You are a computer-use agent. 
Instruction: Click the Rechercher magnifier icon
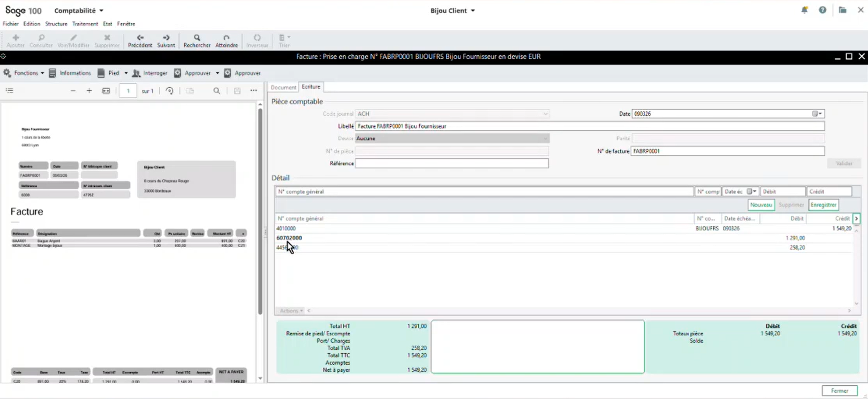[197, 38]
